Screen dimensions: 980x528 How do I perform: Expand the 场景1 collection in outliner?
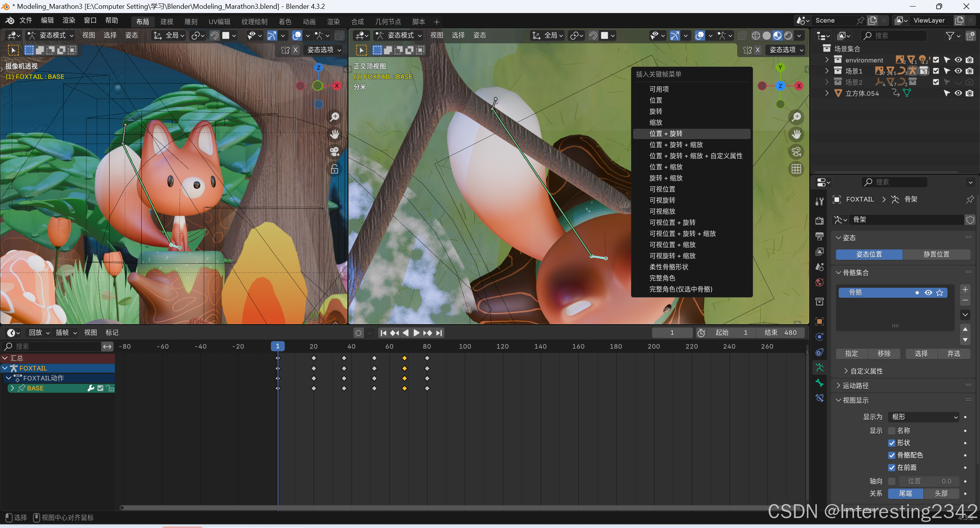pyautogui.click(x=827, y=71)
